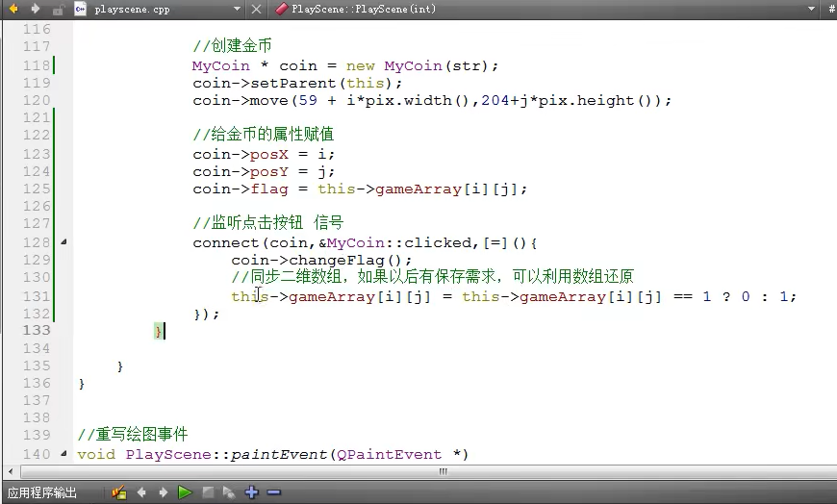This screenshot has width=837, height=504.
Task: Click the # line-column indicator
Action: [x=831, y=9]
